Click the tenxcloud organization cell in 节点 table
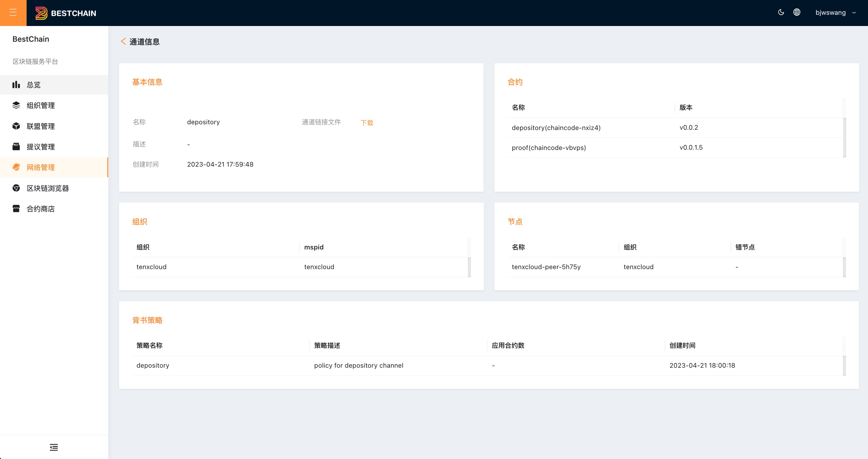The image size is (868, 459). [x=638, y=267]
